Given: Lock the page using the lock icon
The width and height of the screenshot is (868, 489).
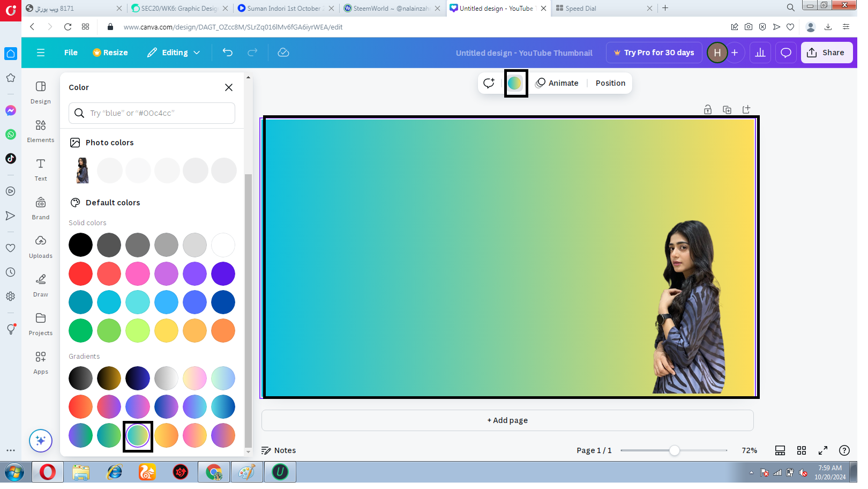Looking at the screenshot, I should pos(708,109).
